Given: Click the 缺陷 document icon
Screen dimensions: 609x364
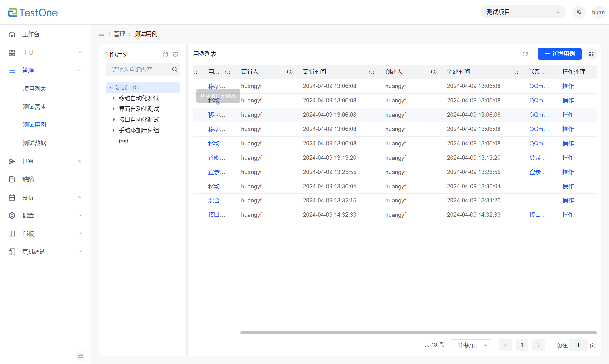Looking at the screenshot, I should (x=12, y=179).
